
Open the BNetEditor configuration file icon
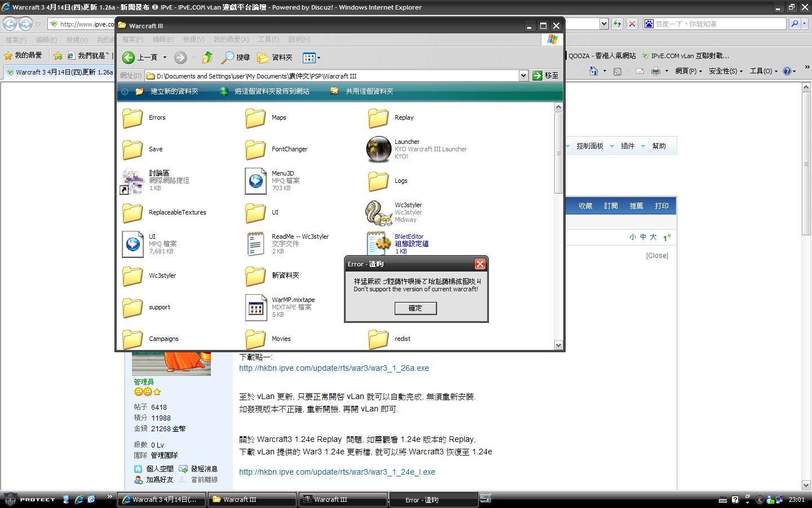point(378,243)
